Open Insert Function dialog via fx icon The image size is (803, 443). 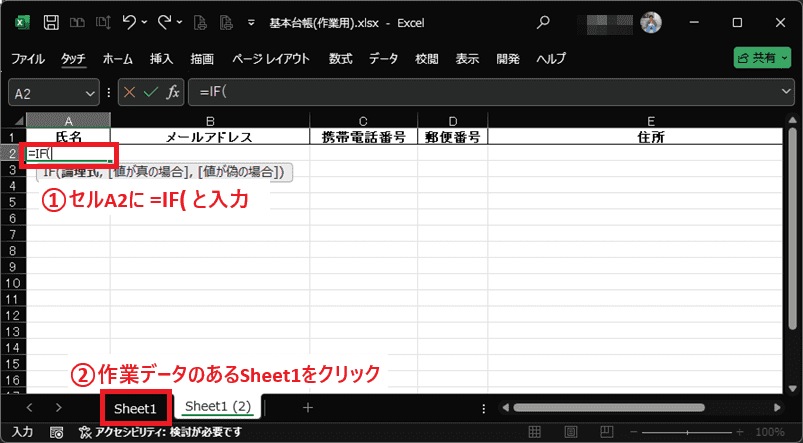[x=173, y=92]
